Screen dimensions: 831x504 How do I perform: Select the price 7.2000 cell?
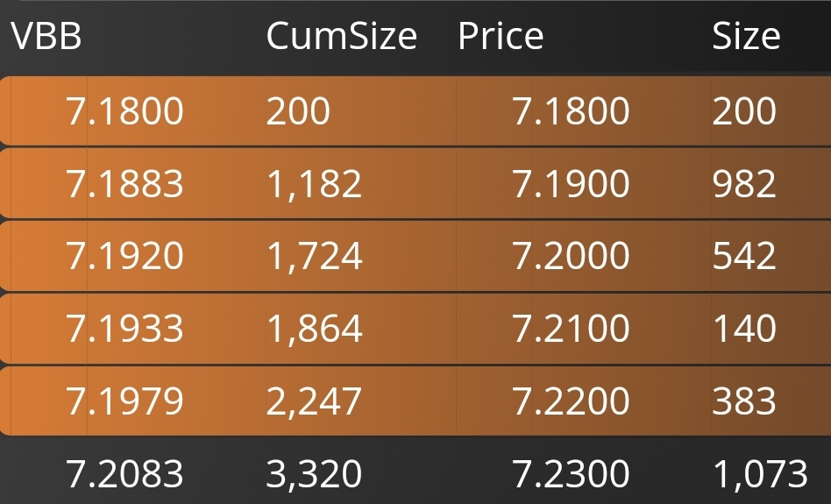(571, 255)
